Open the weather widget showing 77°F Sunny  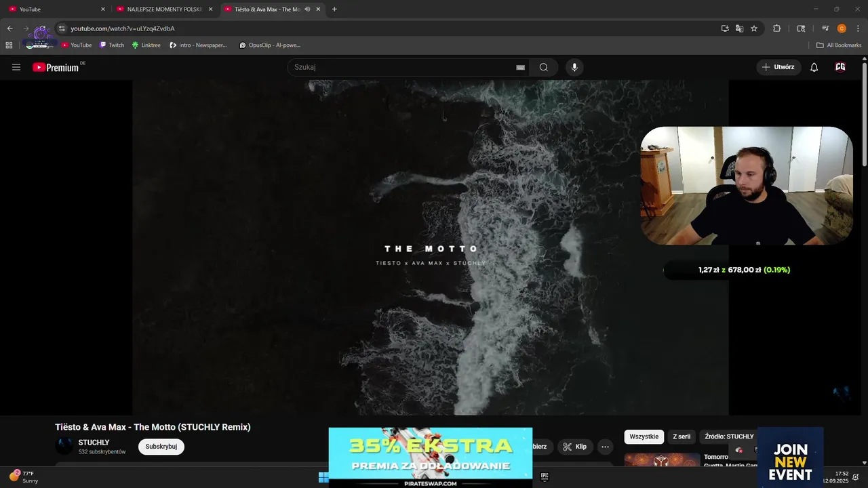pyautogui.click(x=24, y=476)
